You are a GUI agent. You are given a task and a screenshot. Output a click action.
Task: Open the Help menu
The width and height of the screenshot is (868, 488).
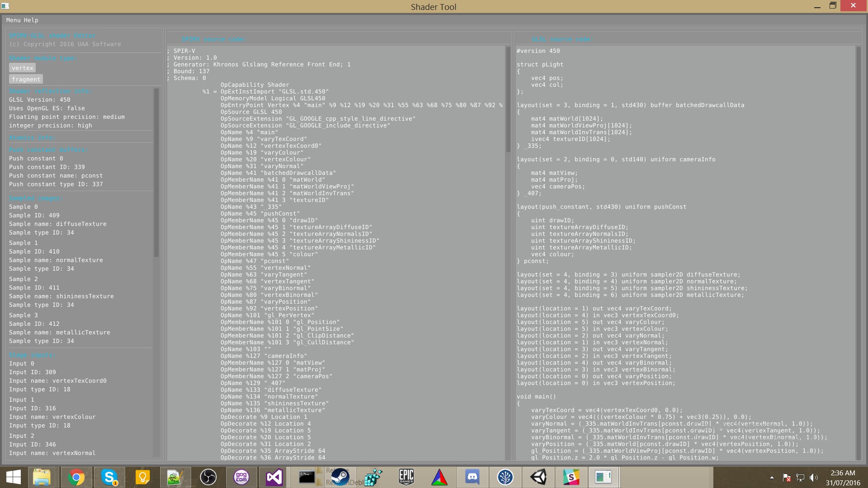click(x=31, y=20)
